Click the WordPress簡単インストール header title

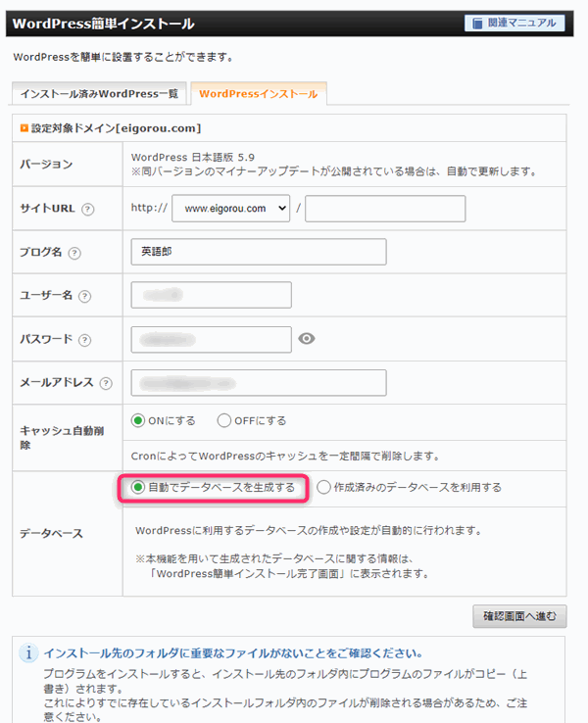103,24
